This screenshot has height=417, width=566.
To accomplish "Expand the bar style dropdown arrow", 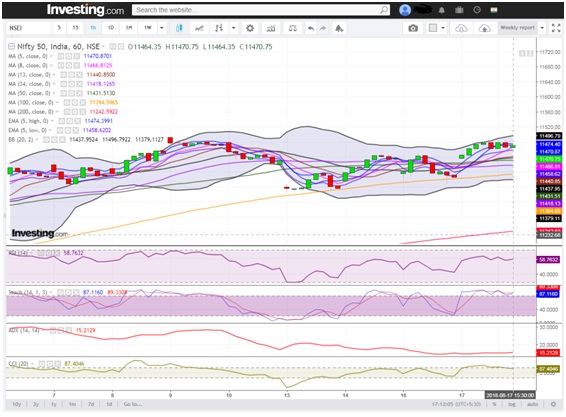I will (x=234, y=28).
